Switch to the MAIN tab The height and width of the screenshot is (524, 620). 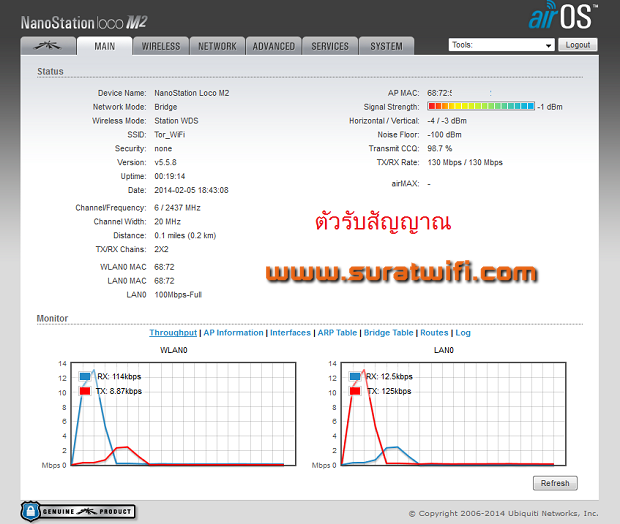pos(104,46)
